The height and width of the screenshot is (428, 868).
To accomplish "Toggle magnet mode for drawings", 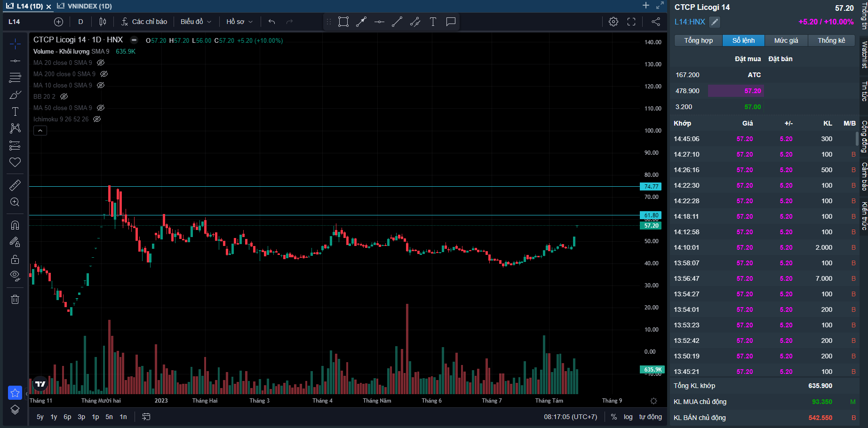I will 15,225.
